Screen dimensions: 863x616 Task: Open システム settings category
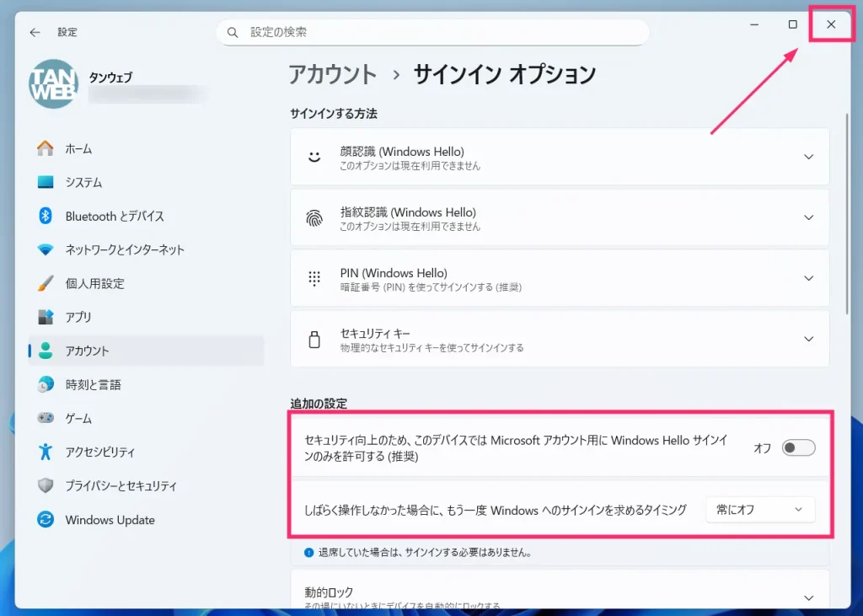tap(146, 182)
